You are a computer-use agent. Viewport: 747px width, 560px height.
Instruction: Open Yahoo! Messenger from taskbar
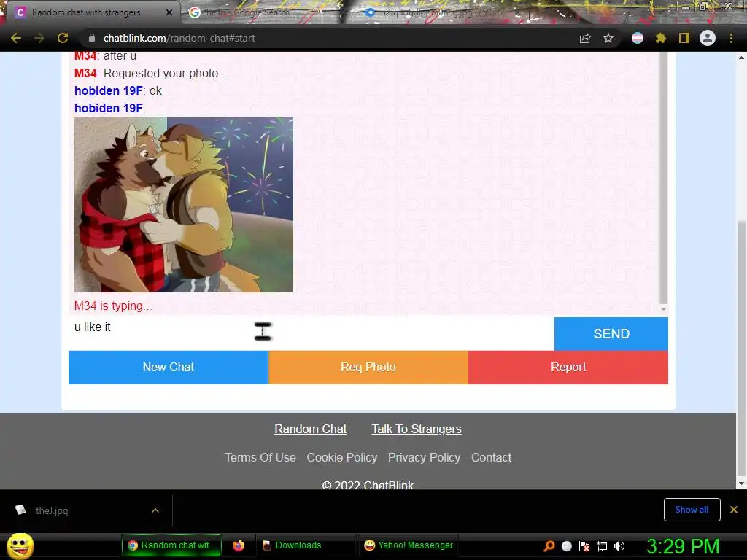pos(409,545)
